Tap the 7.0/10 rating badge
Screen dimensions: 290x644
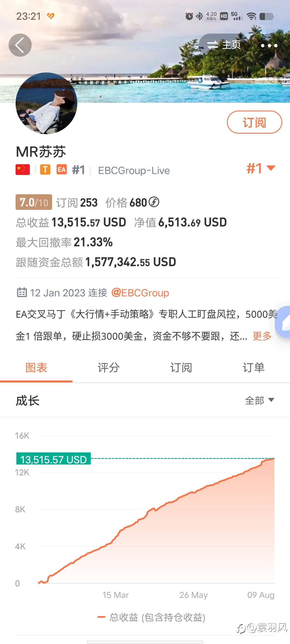pos(34,202)
